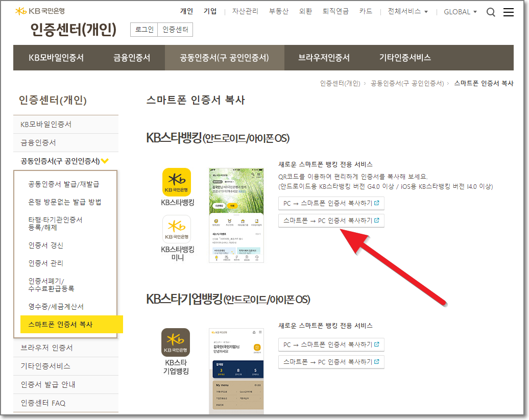
Task: Open 외환 in the top navigation
Action: pos(305,11)
